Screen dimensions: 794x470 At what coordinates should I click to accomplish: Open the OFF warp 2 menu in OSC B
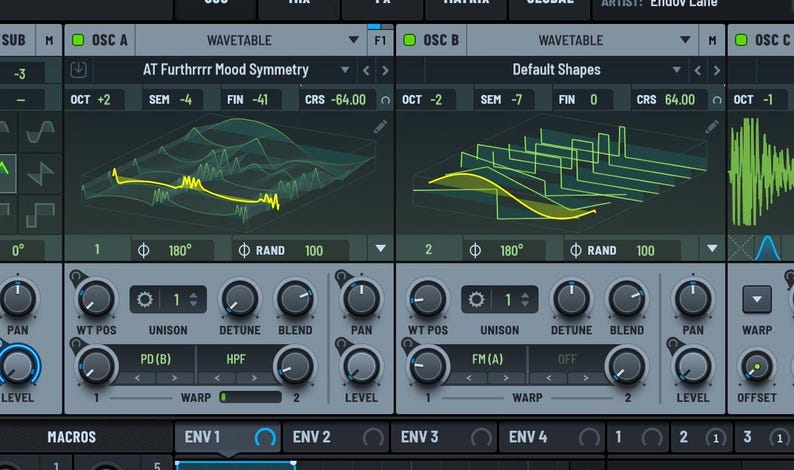tap(567, 359)
